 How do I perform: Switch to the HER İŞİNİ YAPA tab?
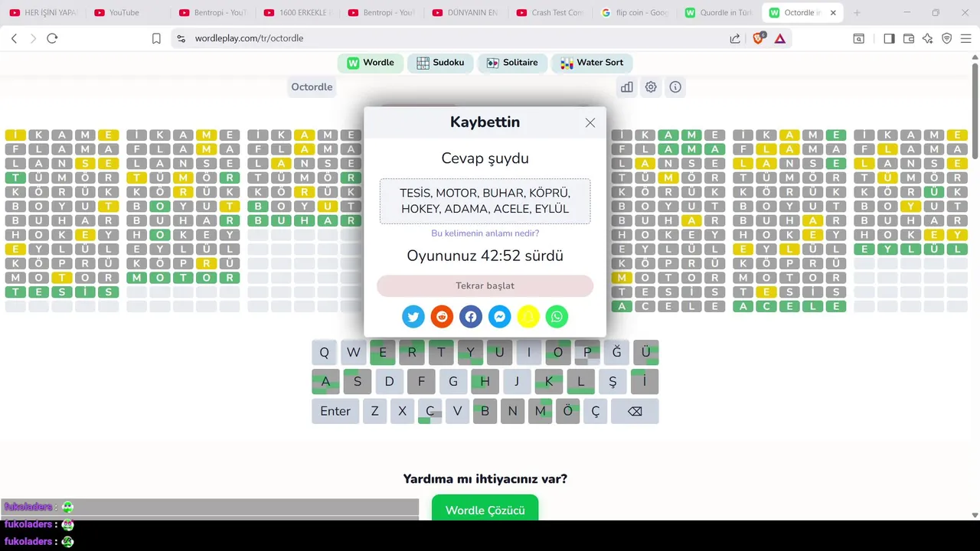[x=44, y=13]
